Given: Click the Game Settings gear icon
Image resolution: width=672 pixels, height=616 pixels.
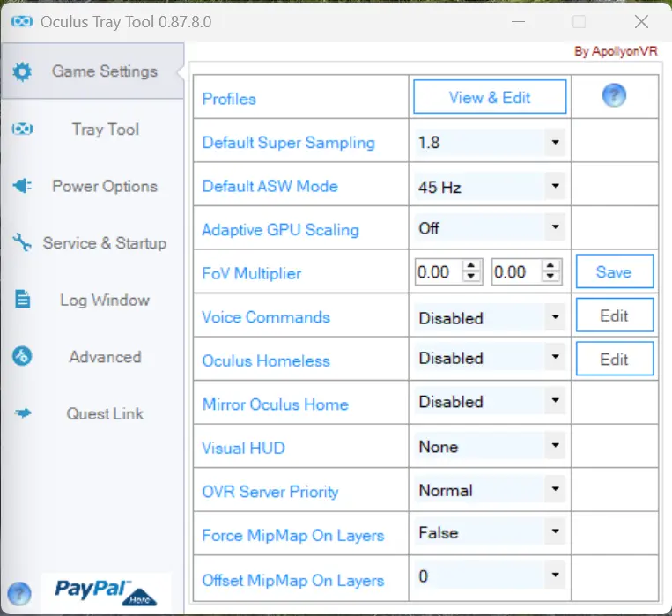Looking at the screenshot, I should 22,71.
